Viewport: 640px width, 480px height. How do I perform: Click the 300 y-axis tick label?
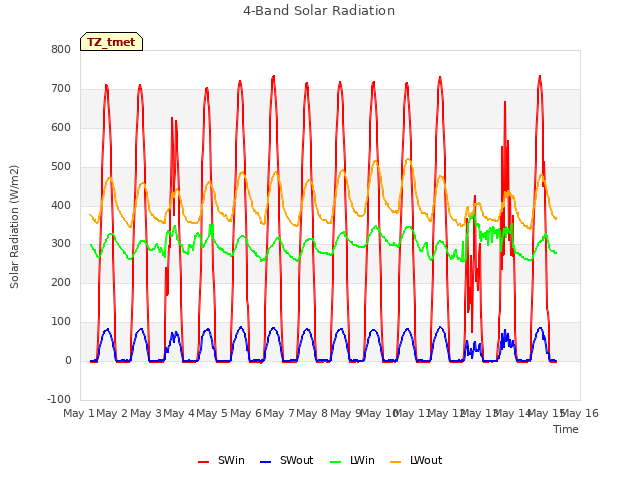(61, 244)
